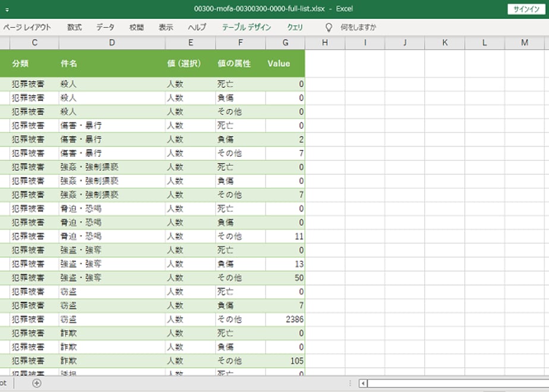549x392 pixels.
Task: Click the horizontal scrollbar track
Action: [458, 384]
